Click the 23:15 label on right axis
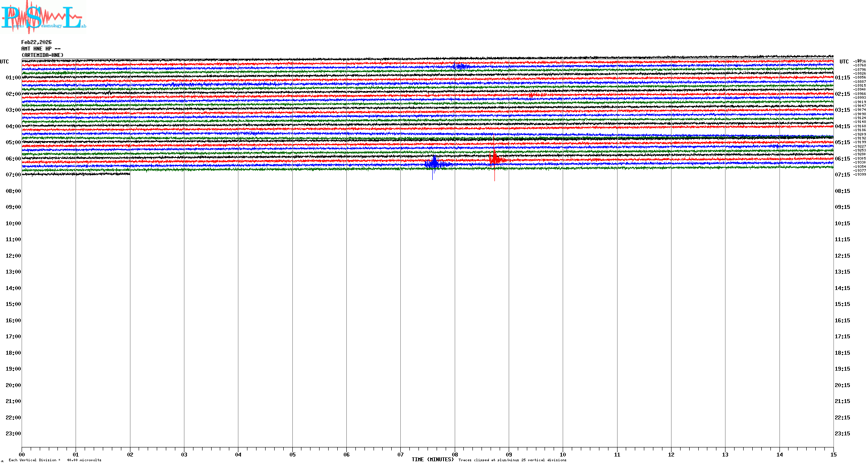This screenshot has height=466, width=868. pyautogui.click(x=842, y=434)
